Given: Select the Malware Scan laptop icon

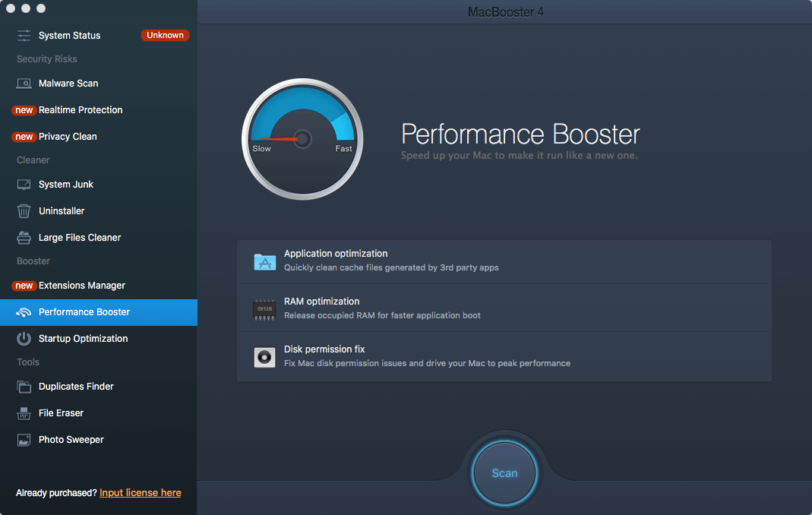Looking at the screenshot, I should (24, 84).
